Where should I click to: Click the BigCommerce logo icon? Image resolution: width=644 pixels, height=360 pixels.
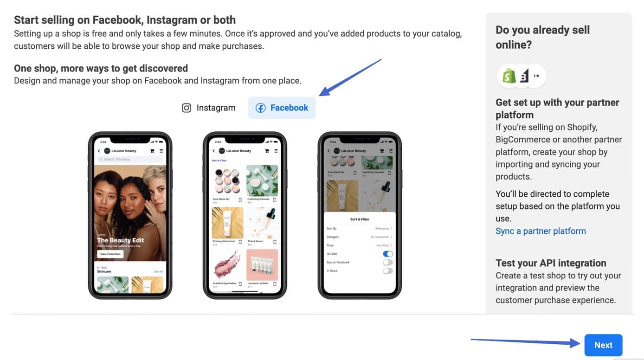click(x=524, y=76)
